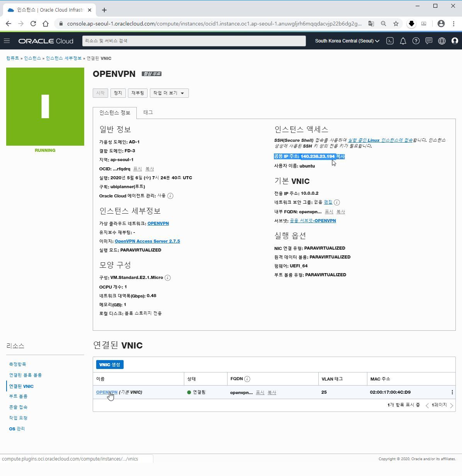This screenshot has height=476, width=462.
Task: Select OS 관리 in resources list
Action: (17, 429)
